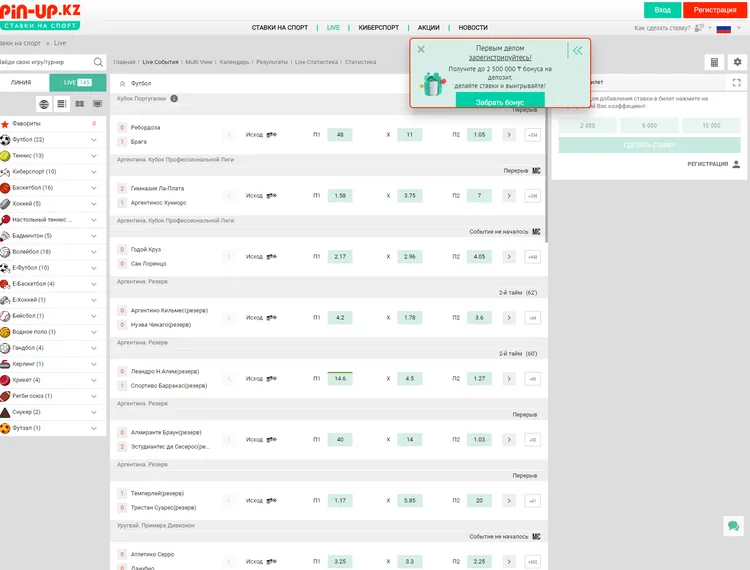Screen dimensions: 750x570
Task: Click the table tennis paddle icon
Action: click(x=5, y=220)
